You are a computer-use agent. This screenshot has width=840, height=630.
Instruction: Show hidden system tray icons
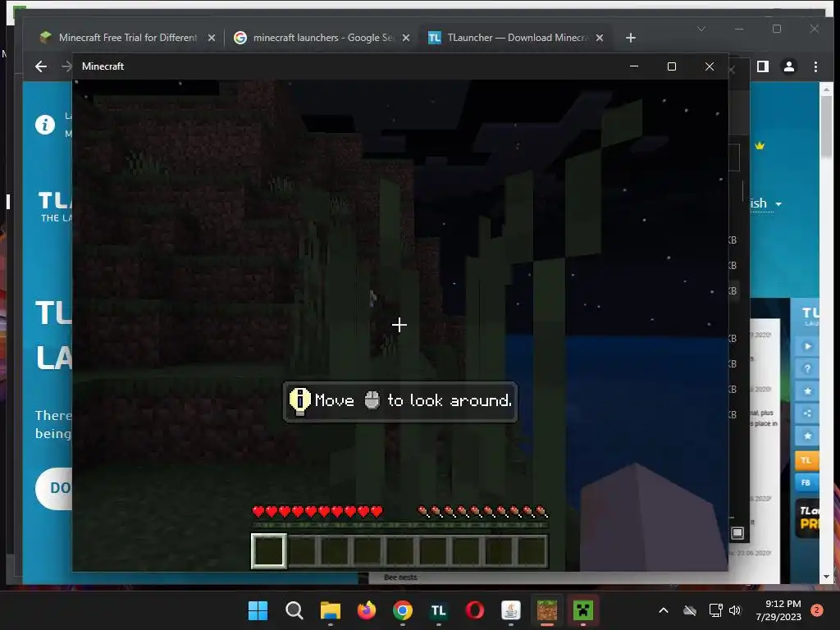pyautogui.click(x=663, y=610)
